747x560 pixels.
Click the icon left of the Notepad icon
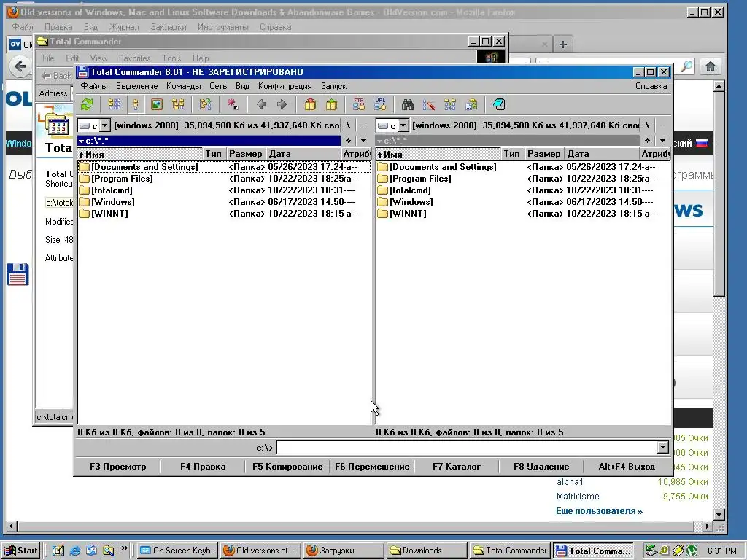pyautogui.click(x=471, y=104)
